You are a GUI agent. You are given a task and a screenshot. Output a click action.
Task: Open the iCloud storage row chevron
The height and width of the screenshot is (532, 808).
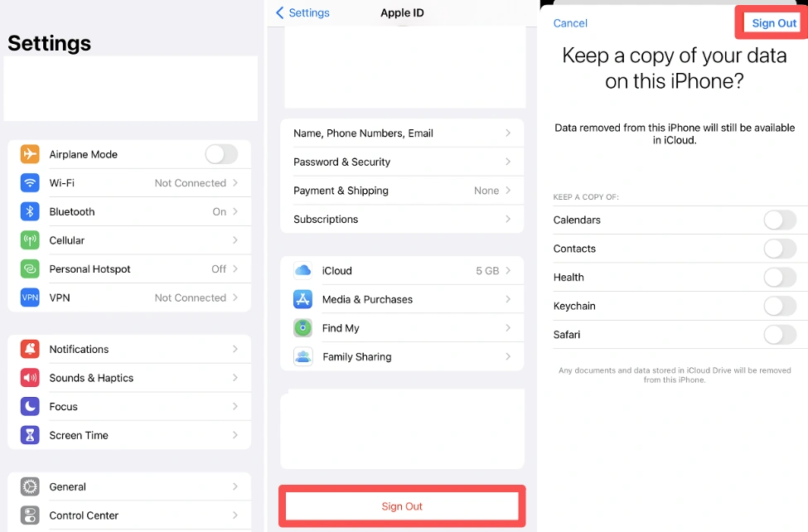point(508,271)
